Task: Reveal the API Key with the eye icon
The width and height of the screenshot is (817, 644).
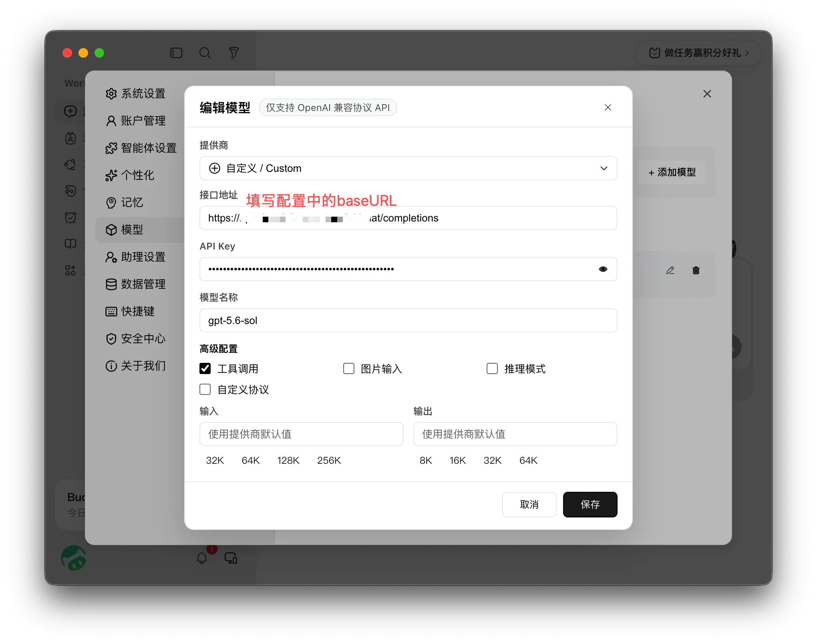Action: point(603,269)
